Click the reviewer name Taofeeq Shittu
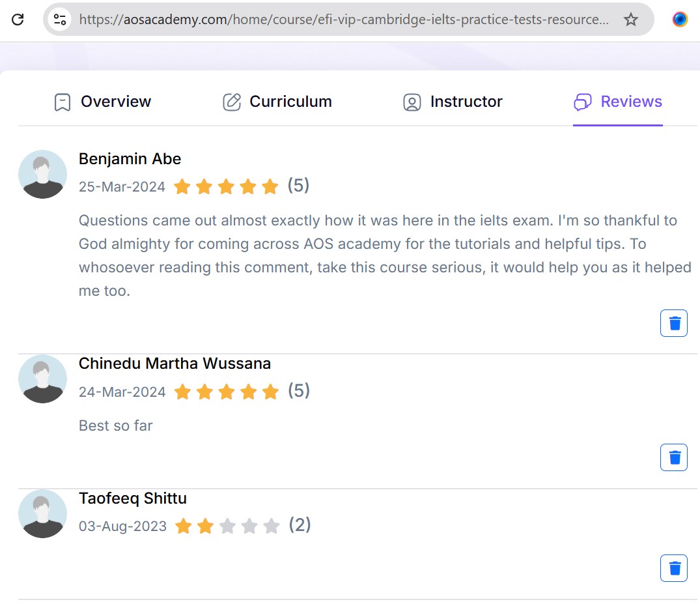This screenshot has width=700, height=604. (x=133, y=498)
